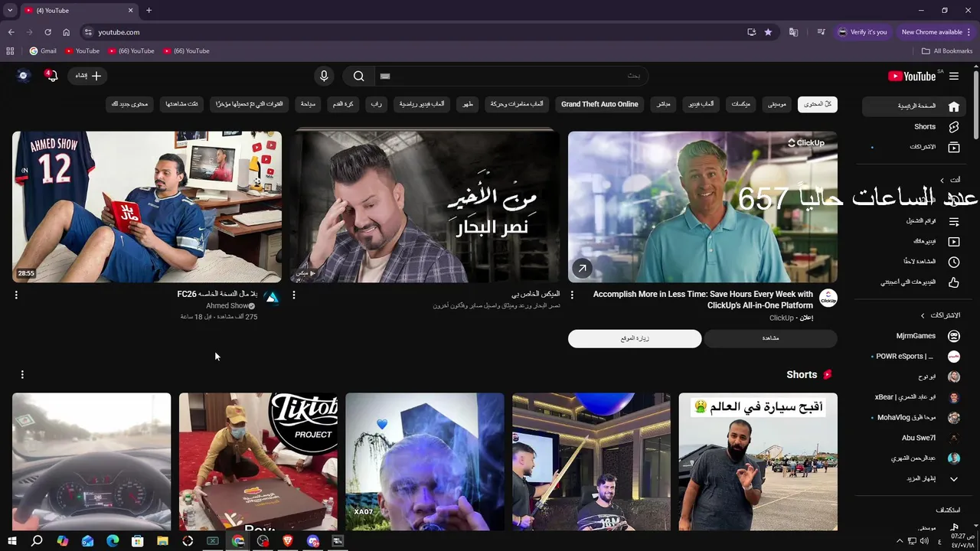Bookmark this page with the star icon
The width and height of the screenshot is (980, 551).
click(x=768, y=32)
